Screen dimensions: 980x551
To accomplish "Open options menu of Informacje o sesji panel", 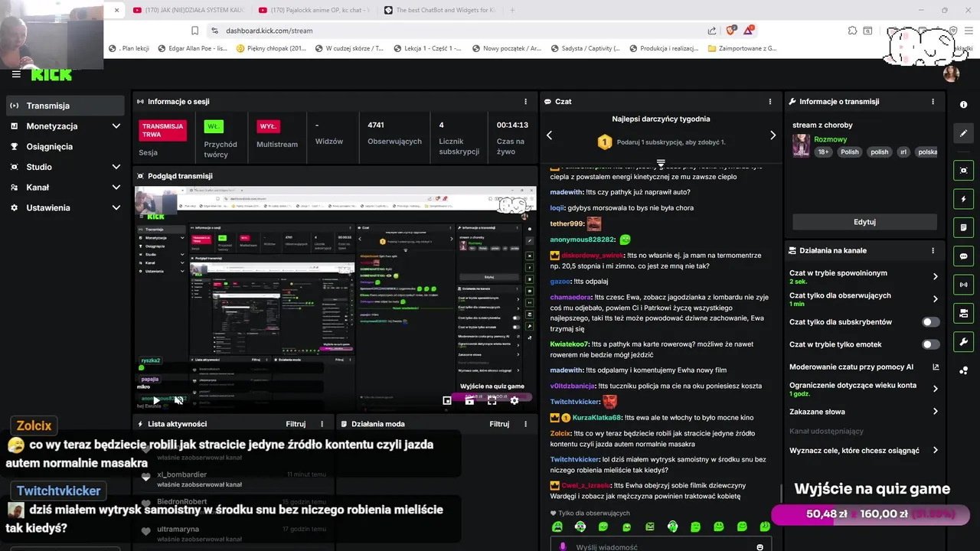I will [x=525, y=101].
